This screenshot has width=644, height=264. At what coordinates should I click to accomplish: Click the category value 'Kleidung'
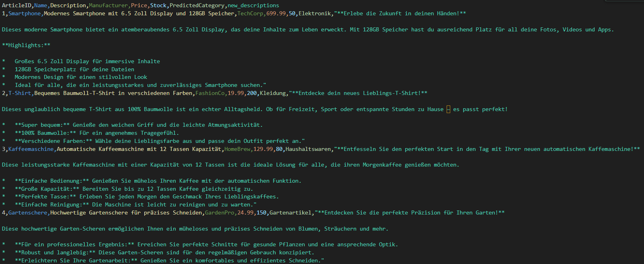tap(273, 93)
